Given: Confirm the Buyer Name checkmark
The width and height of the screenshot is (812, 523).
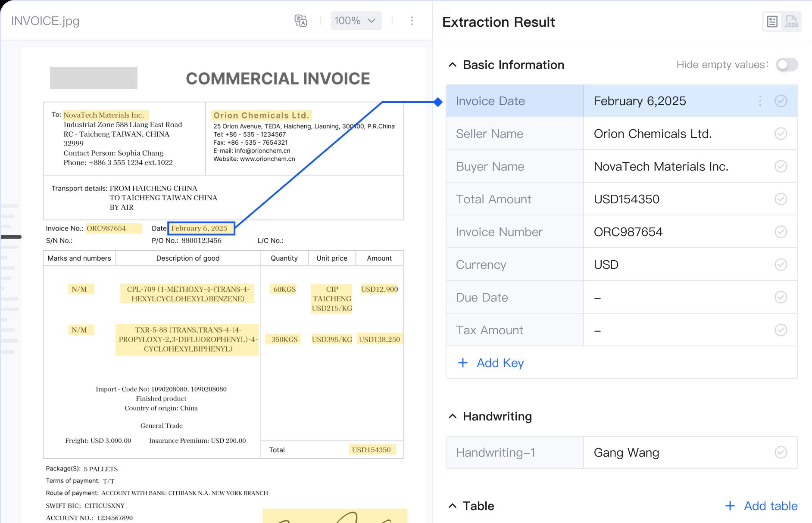Looking at the screenshot, I should [781, 166].
